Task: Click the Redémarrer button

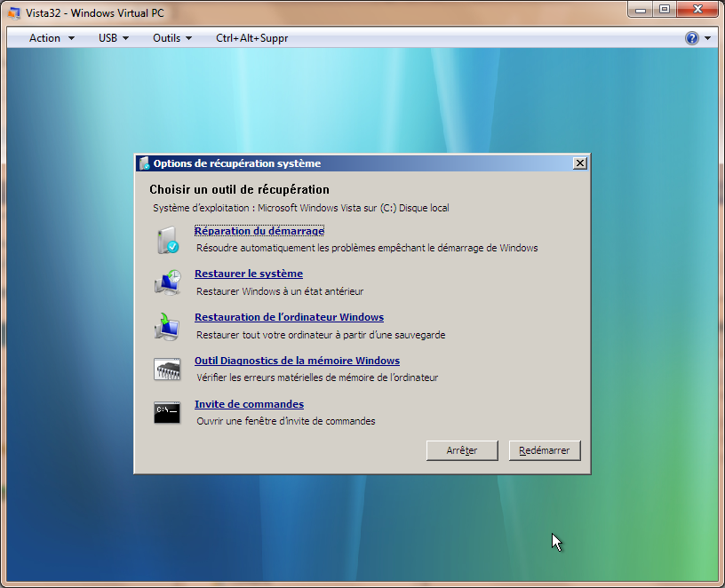Action: tap(545, 450)
